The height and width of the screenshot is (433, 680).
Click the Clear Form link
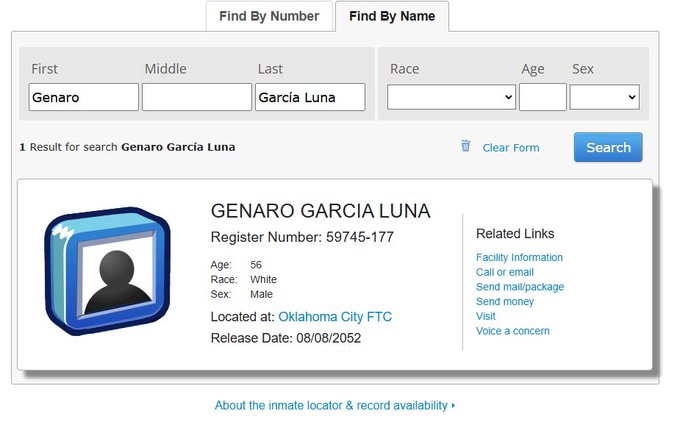(510, 148)
